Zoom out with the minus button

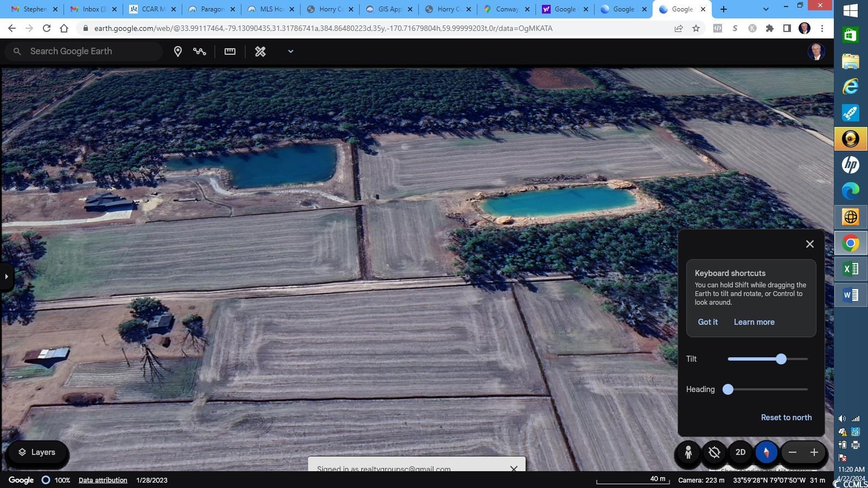(793, 452)
